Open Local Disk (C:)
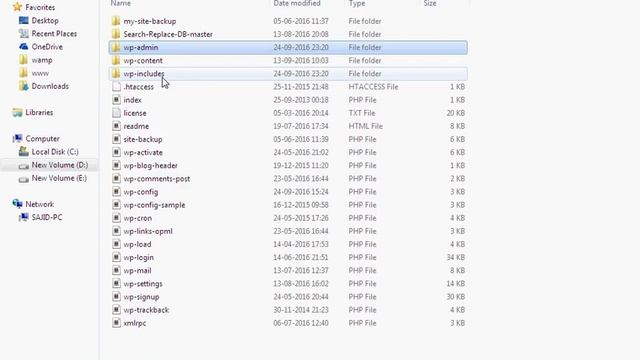The width and height of the screenshot is (640, 360). [x=55, y=151]
